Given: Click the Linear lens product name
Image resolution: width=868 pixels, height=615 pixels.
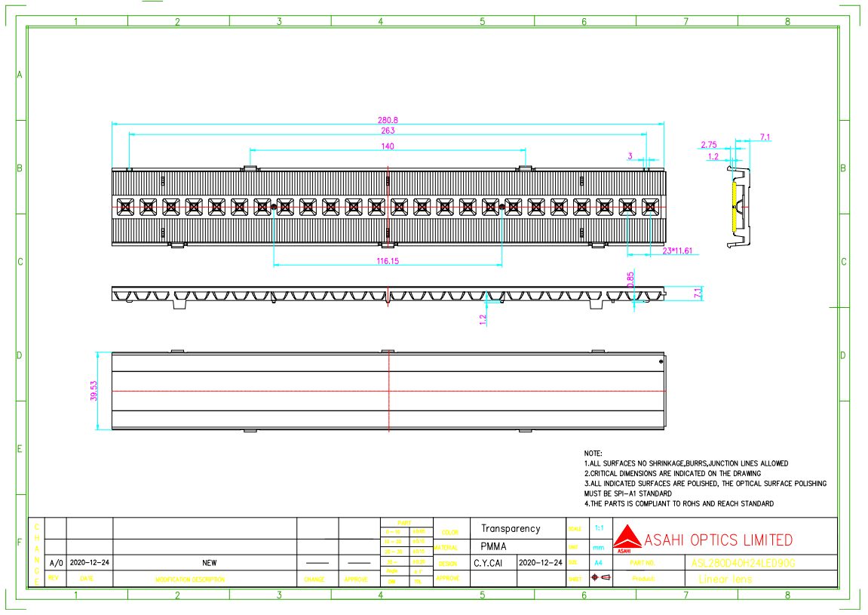Looking at the screenshot, I should click(x=725, y=579).
